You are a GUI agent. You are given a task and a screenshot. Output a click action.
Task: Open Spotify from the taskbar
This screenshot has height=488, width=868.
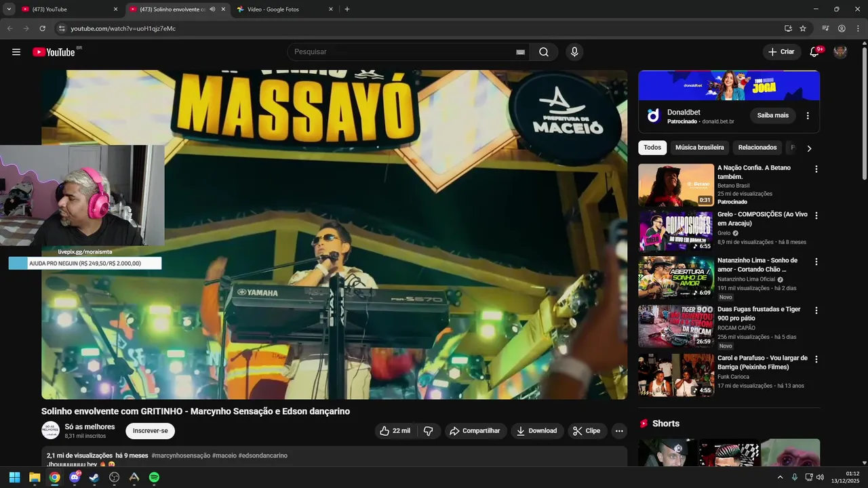[x=154, y=477]
